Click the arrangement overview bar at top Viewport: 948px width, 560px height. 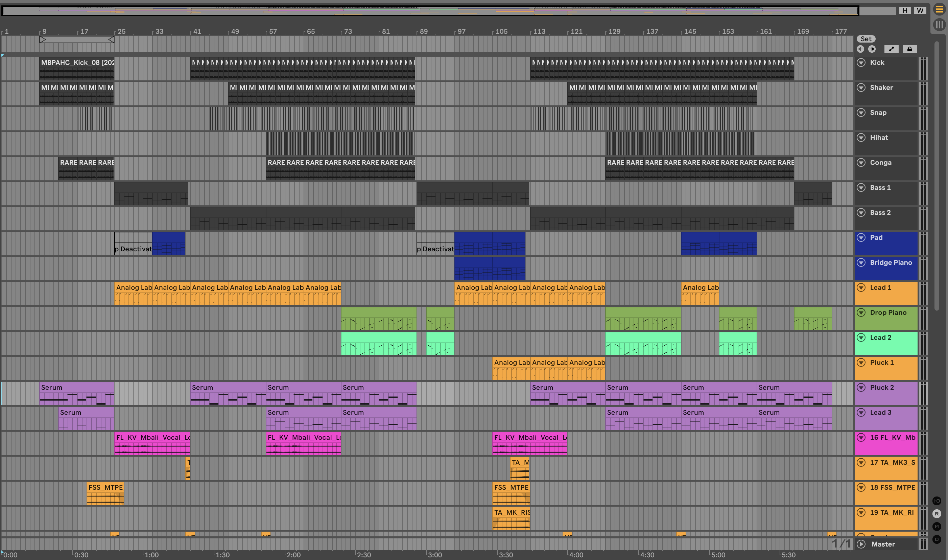click(x=431, y=10)
